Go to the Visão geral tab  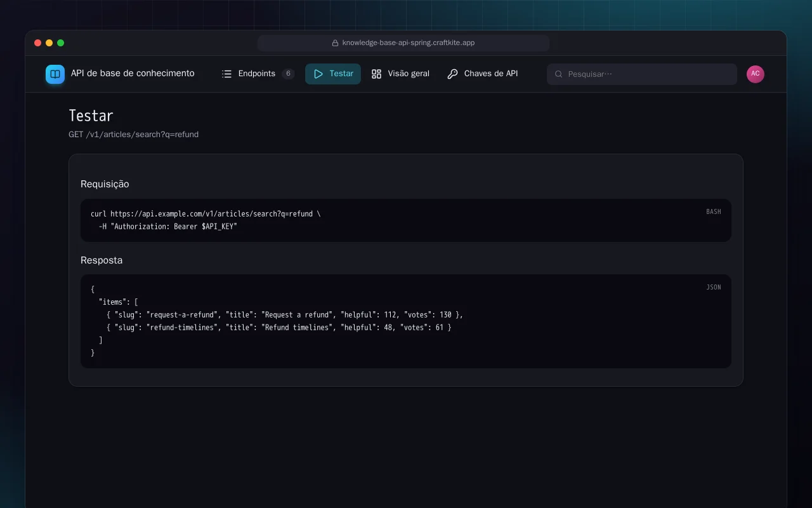(x=400, y=74)
